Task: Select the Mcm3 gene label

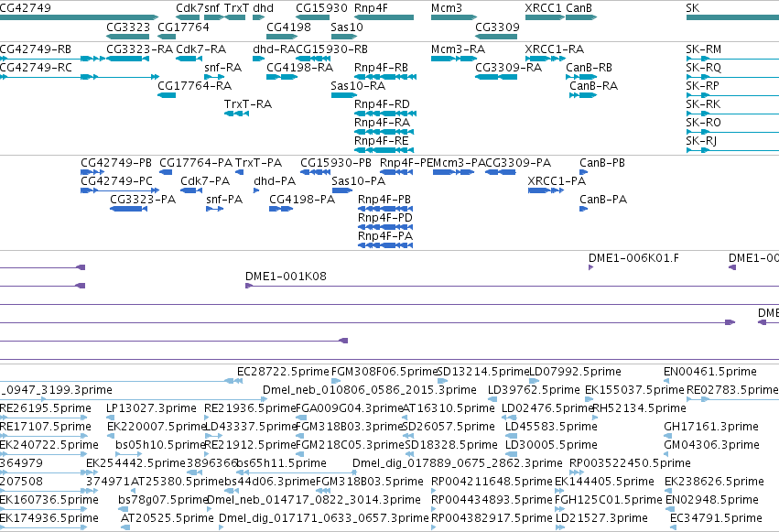Action: [446, 8]
